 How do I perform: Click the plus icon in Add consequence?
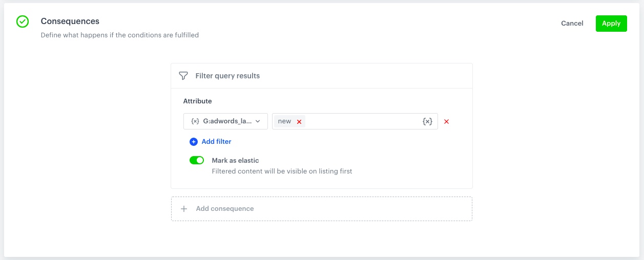184,209
